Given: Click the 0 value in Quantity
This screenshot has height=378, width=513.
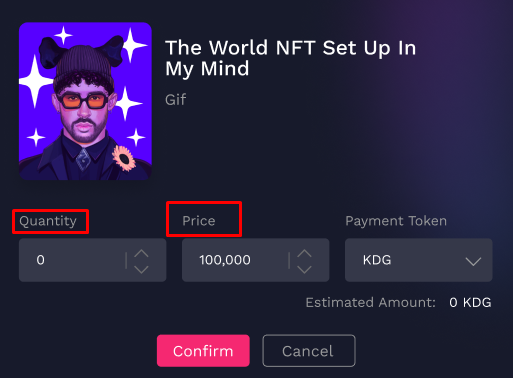Looking at the screenshot, I should 40,260.
